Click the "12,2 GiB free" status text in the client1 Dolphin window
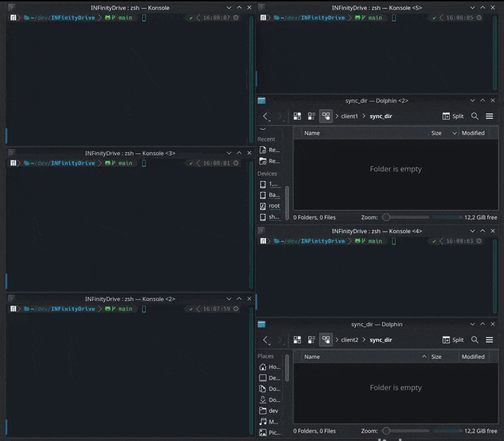504x441 pixels. click(x=480, y=218)
